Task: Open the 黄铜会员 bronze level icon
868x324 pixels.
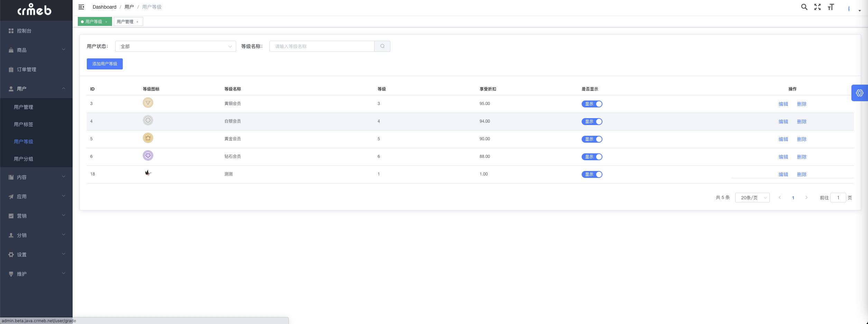Action: tap(148, 103)
